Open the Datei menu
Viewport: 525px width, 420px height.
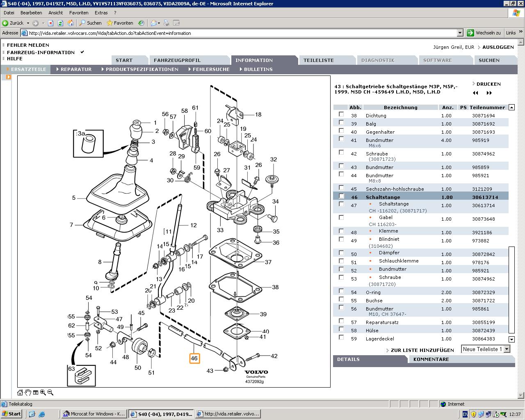[x=9, y=13]
